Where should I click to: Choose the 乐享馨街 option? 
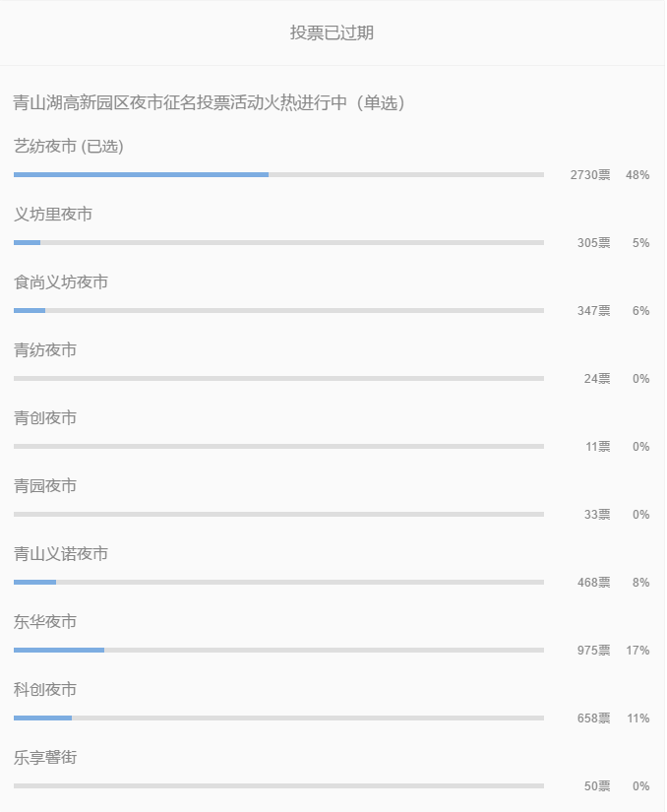45,758
